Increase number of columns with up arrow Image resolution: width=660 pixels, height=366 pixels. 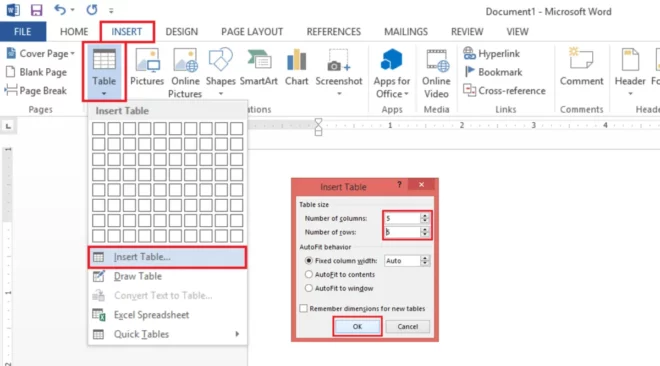(425, 215)
